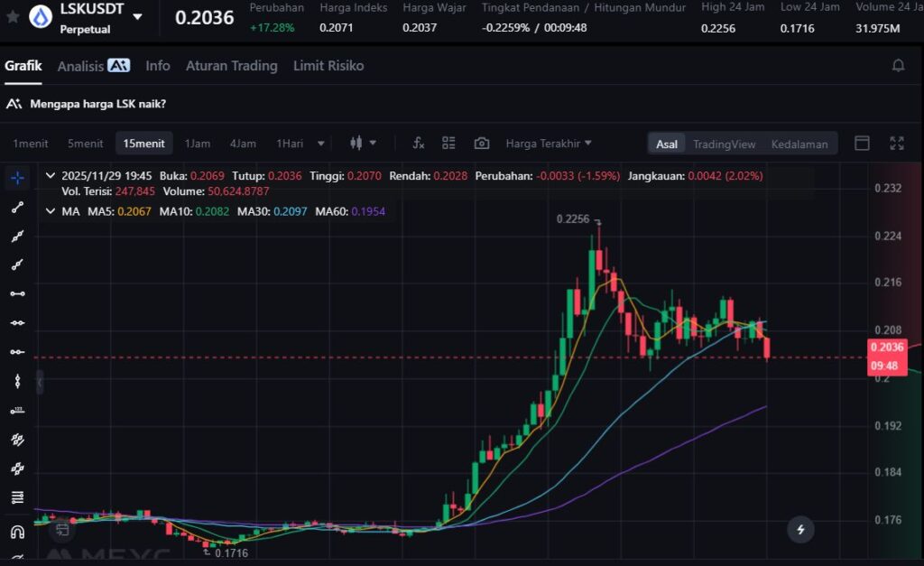Collapse the MA indicator legend
This screenshot has width=924, height=566.
tap(50, 211)
